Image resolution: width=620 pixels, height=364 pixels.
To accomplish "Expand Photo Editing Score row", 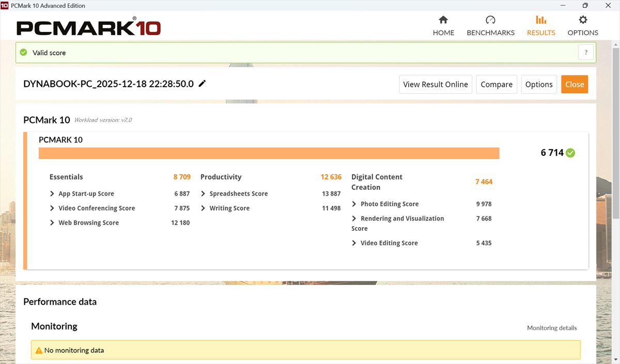I will pyautogui.click(x=354, y=204).
